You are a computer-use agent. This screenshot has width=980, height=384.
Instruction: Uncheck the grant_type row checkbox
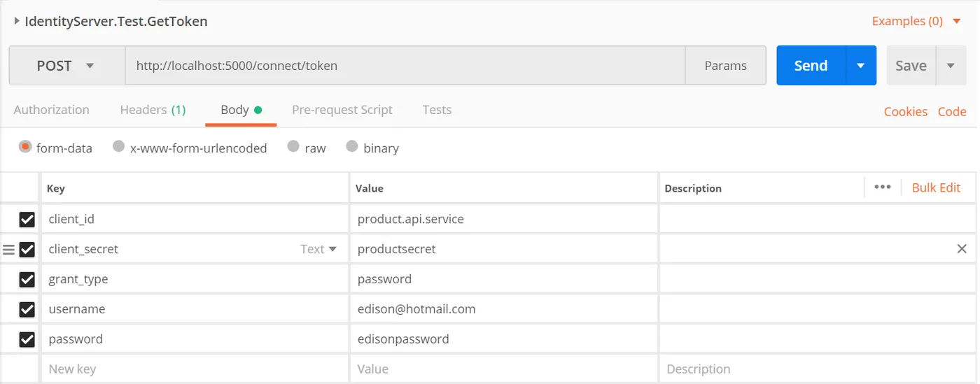coord(27,279)
